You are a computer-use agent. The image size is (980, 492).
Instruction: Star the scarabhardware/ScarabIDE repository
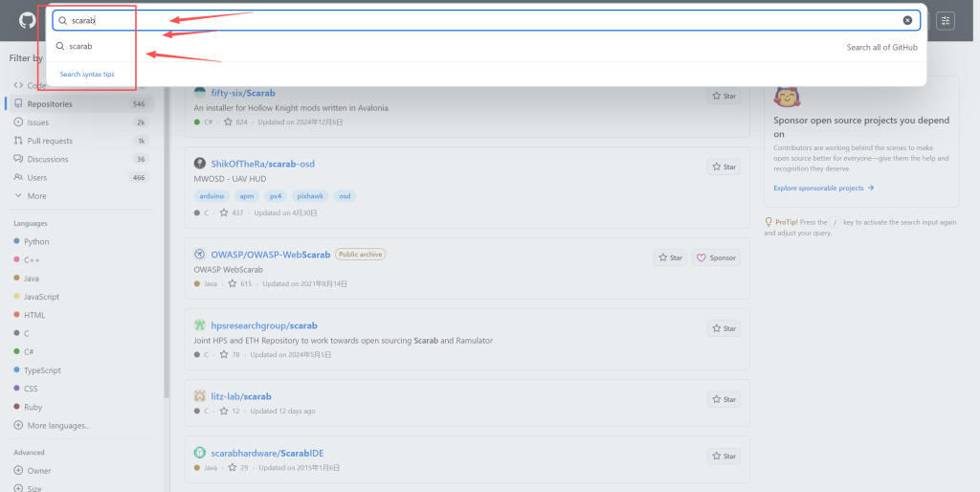[724, 456]
